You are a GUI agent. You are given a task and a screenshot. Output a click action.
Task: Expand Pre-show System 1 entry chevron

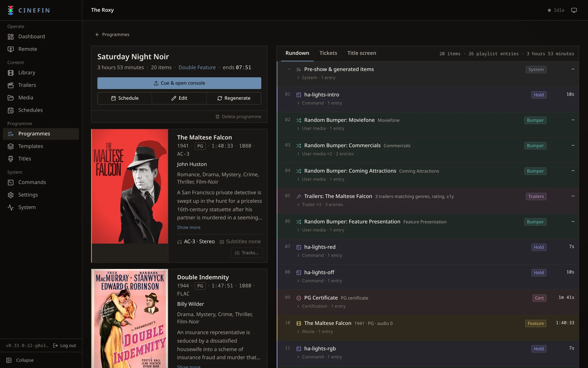point(298,78)
